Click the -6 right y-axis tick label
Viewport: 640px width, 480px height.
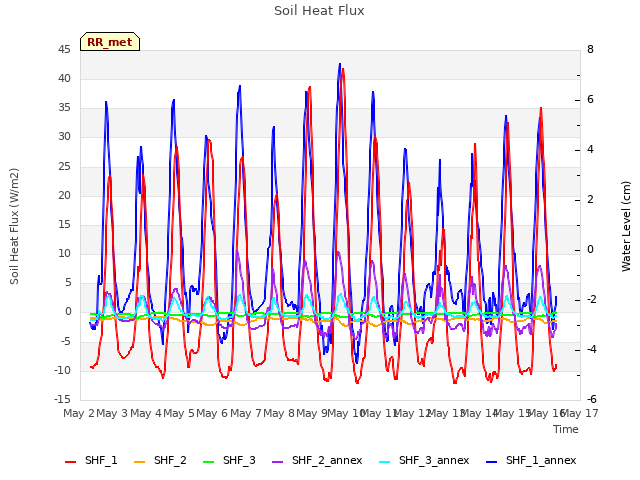pos(592,399)
